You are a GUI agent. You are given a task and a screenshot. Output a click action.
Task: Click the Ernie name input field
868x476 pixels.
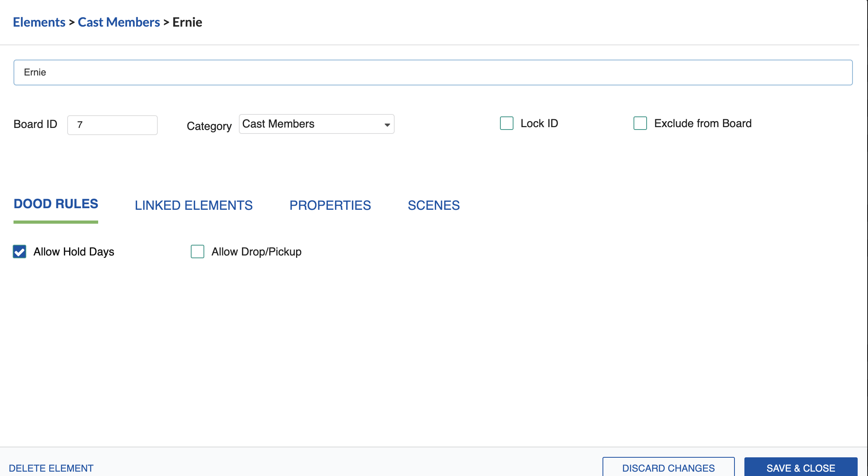[433, 72]
